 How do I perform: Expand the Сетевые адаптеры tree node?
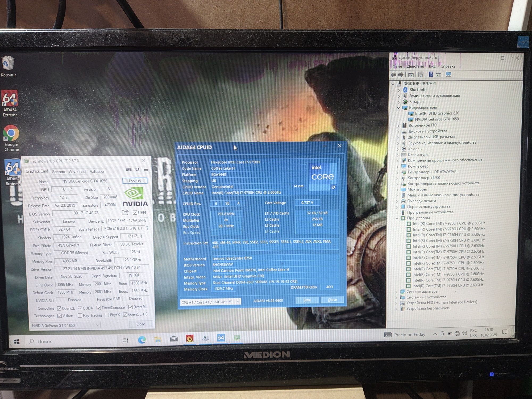point(396,292)
